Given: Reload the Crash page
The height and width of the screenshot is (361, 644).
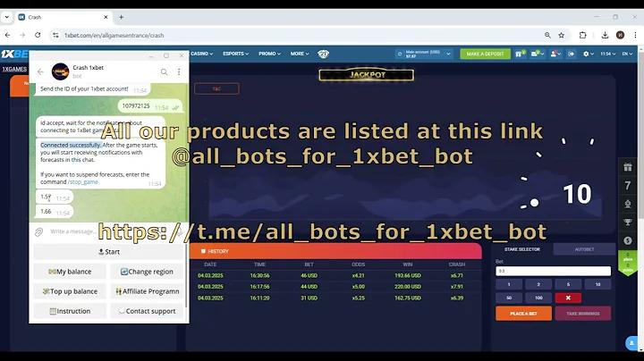Looking at the screenshot, I should (x=38, y=35).
